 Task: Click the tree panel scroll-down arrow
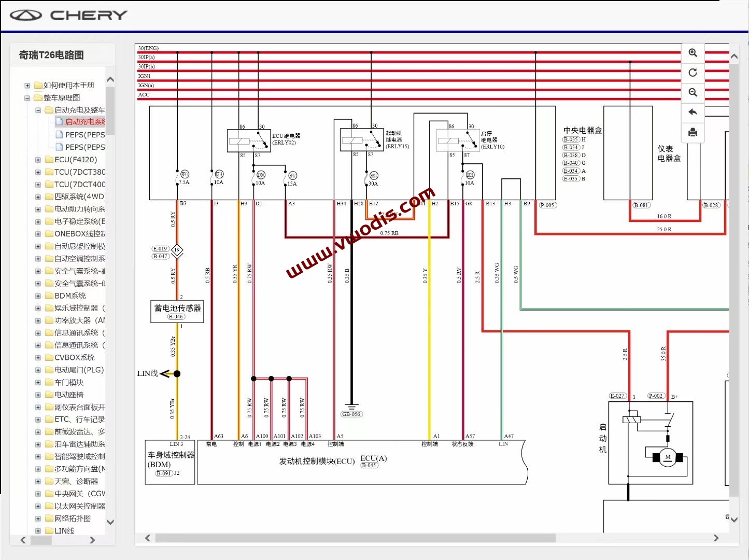tap(110, 522)
